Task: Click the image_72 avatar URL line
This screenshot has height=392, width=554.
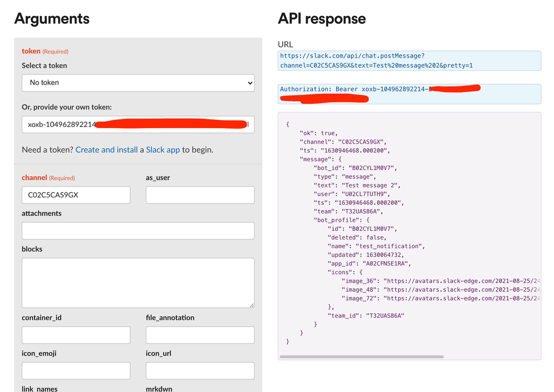Action: click(440, 298)
